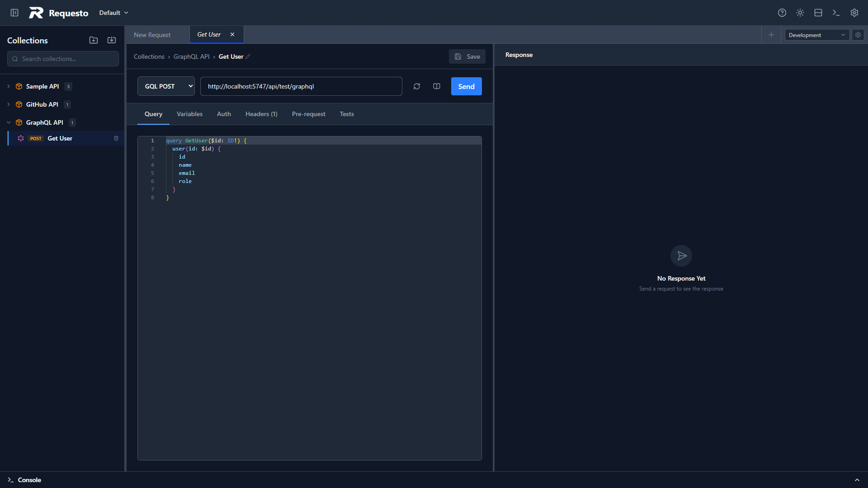Collapse the GraphQL API collection
The height and width of the screenshot is (488, 868).
click(x=9, y=122)
